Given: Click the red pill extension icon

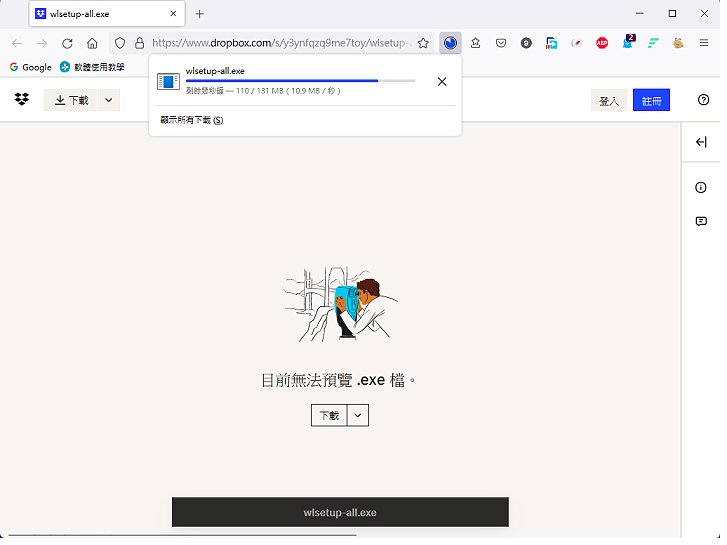Looking at the screenshot, I should coord(577,44).
